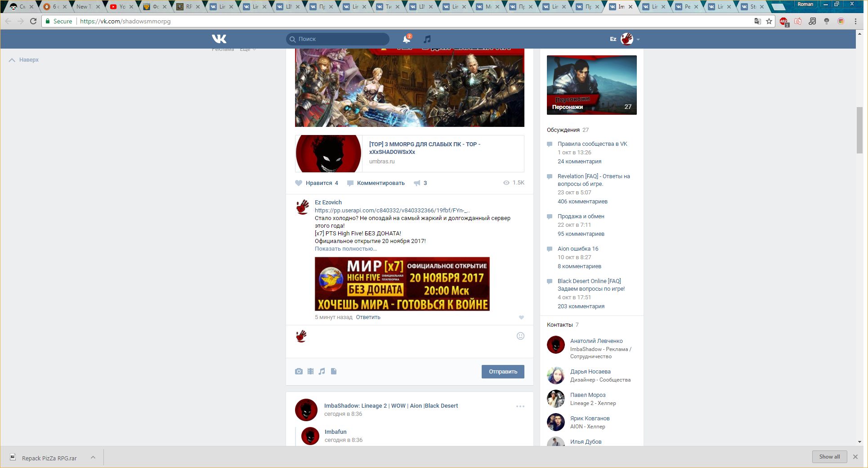Open Илья Дубов contact profile
868x468 pixels.
586,442
